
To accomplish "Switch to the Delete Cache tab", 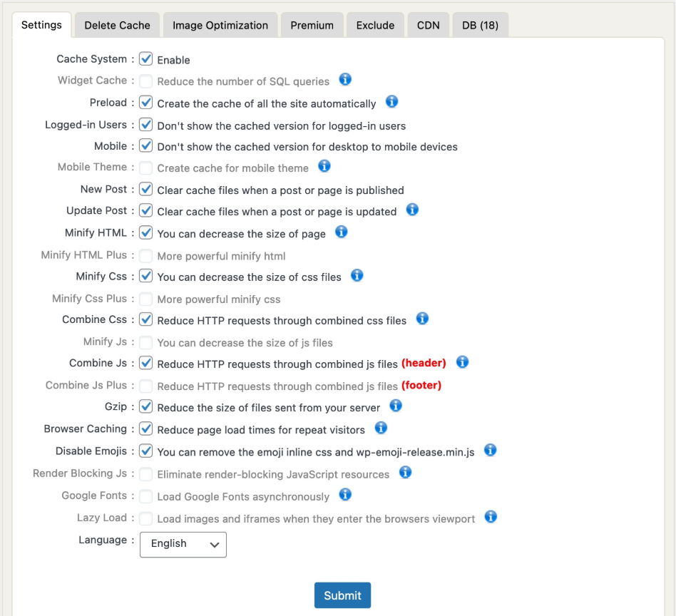I will pyautogui.click(x=116, y=24).
